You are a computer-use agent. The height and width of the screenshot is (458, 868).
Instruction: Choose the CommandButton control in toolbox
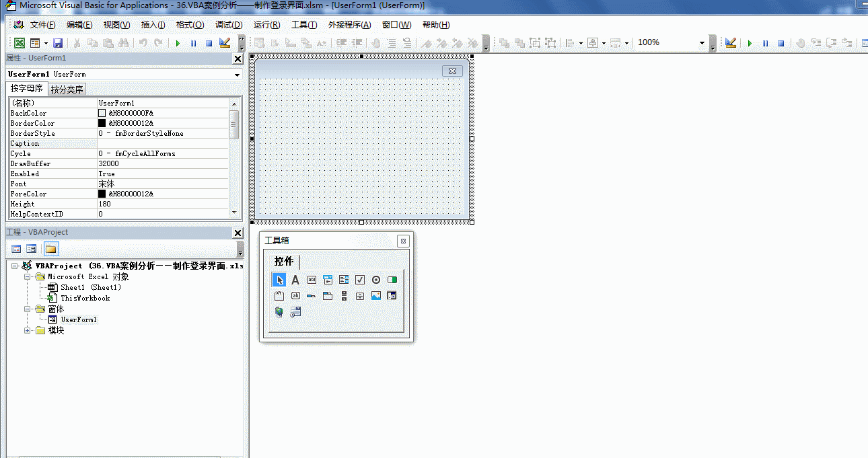295,296
